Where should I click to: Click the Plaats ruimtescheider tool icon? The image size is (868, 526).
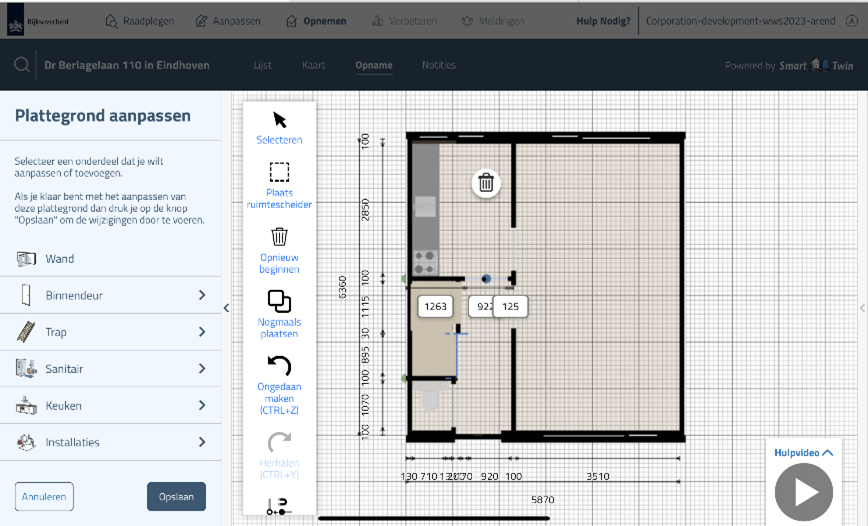(x=279, y=172)
